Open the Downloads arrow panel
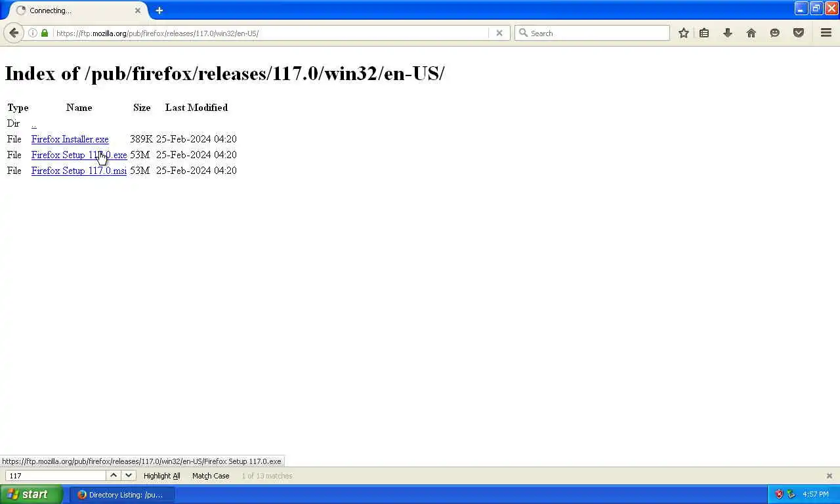 [728, 33]
